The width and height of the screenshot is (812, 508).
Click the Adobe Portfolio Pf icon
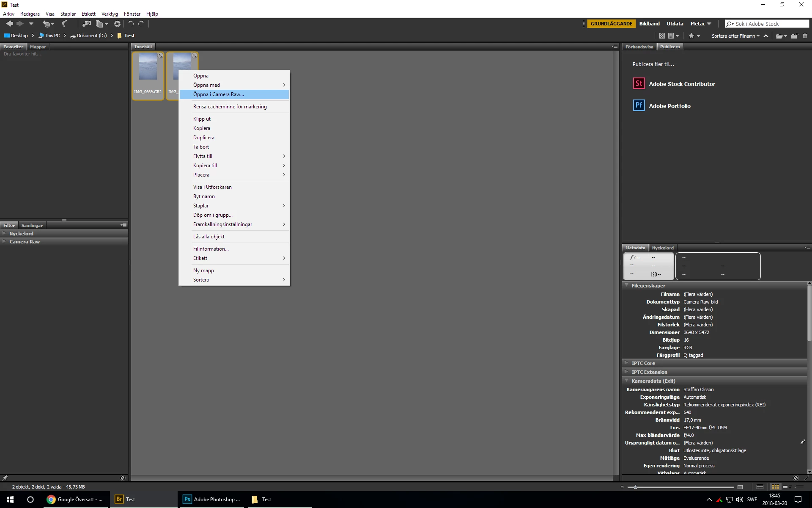(639, 105)
